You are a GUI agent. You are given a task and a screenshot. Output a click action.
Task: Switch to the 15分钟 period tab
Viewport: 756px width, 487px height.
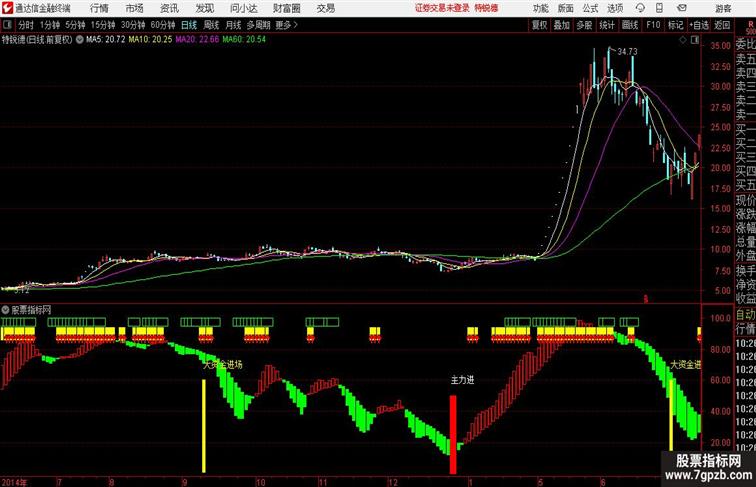coord(103,25)
